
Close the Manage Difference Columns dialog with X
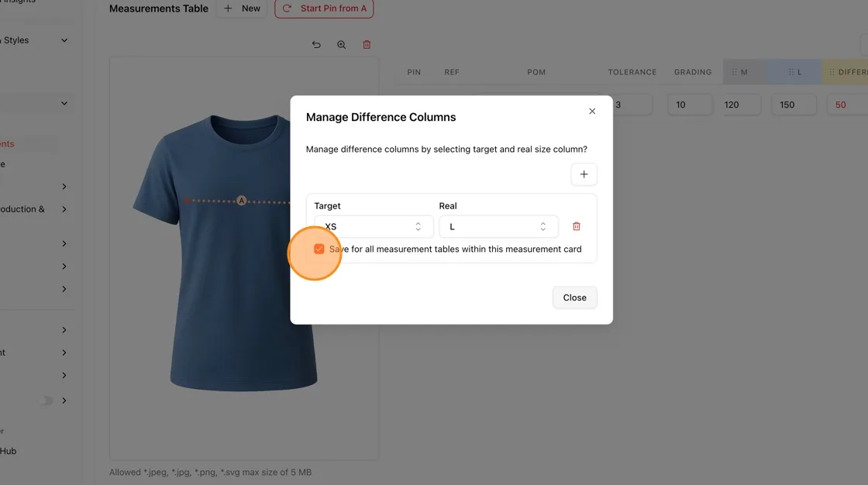pos(592,112)
